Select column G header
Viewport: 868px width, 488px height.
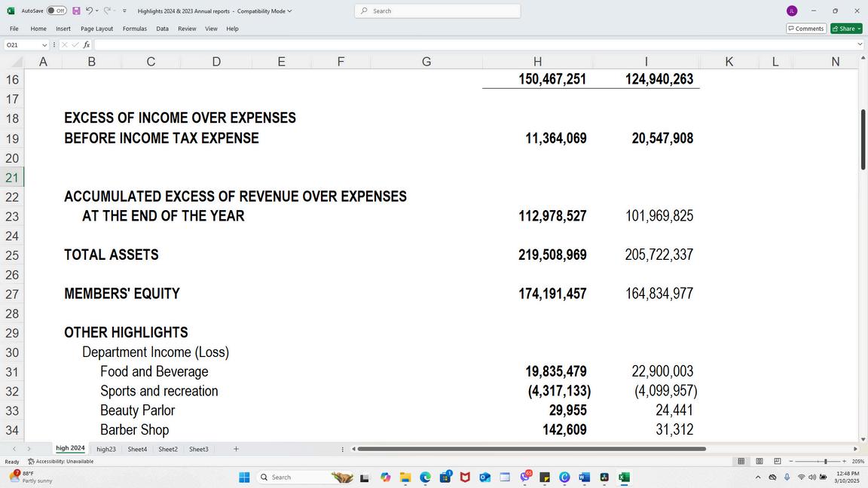click(426, 62)
